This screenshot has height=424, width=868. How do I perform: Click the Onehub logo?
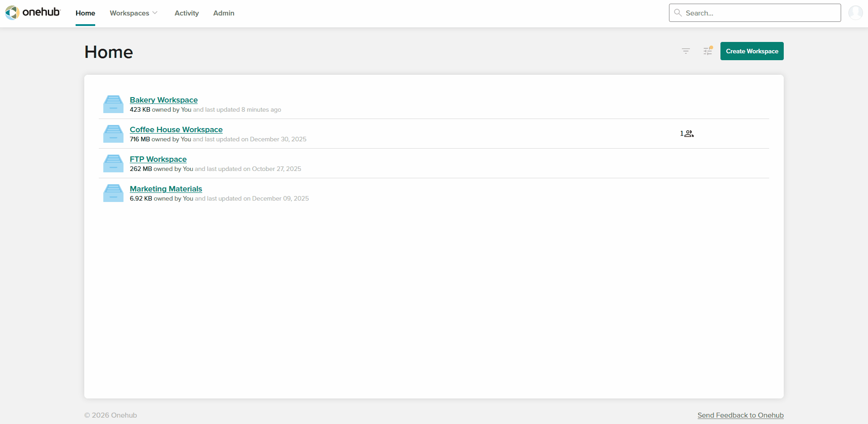point(33,12)
